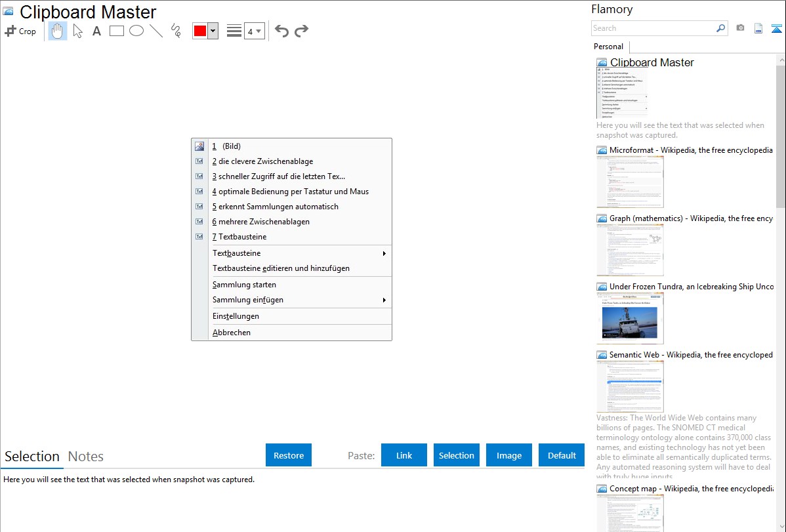Expand the Sammlung einfügen submenu arrow

tap(384, 300)
